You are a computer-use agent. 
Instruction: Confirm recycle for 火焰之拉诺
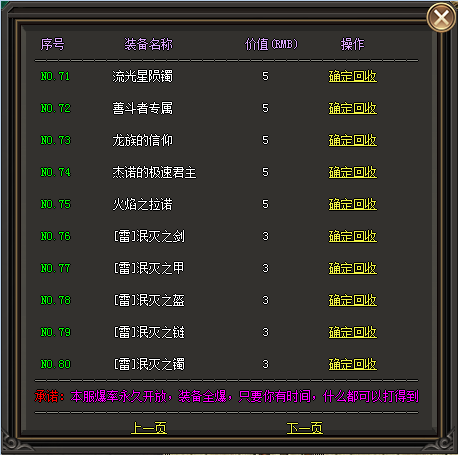coord(353,204)
